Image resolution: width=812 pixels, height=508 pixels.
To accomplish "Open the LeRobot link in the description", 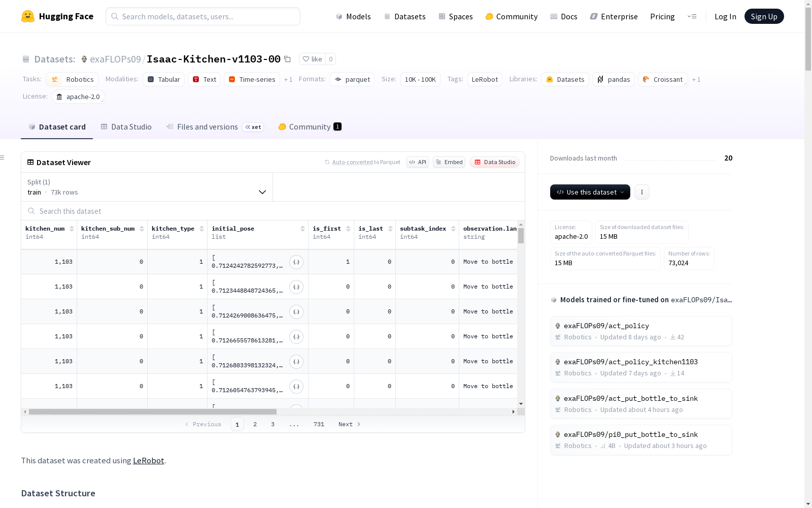I will click(148, 460).
